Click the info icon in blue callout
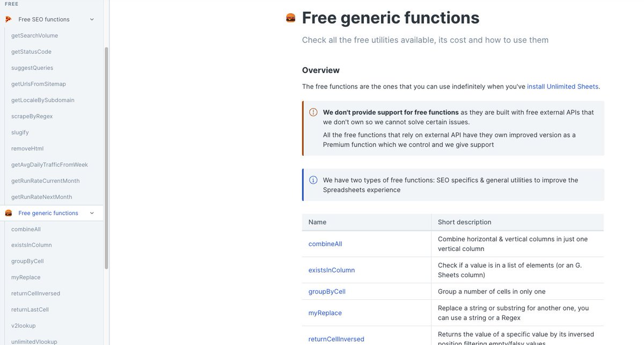This screenshot has width=644, height=345. coord(313,180)
